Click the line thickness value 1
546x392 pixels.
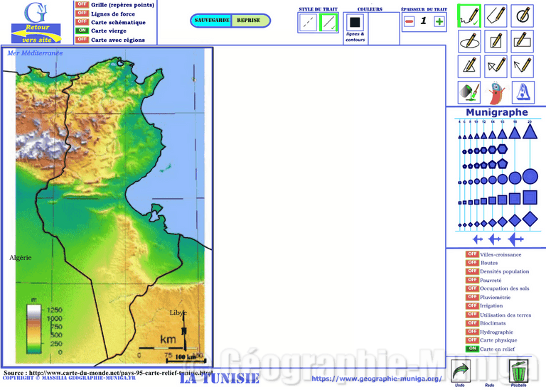click(424, 21)
